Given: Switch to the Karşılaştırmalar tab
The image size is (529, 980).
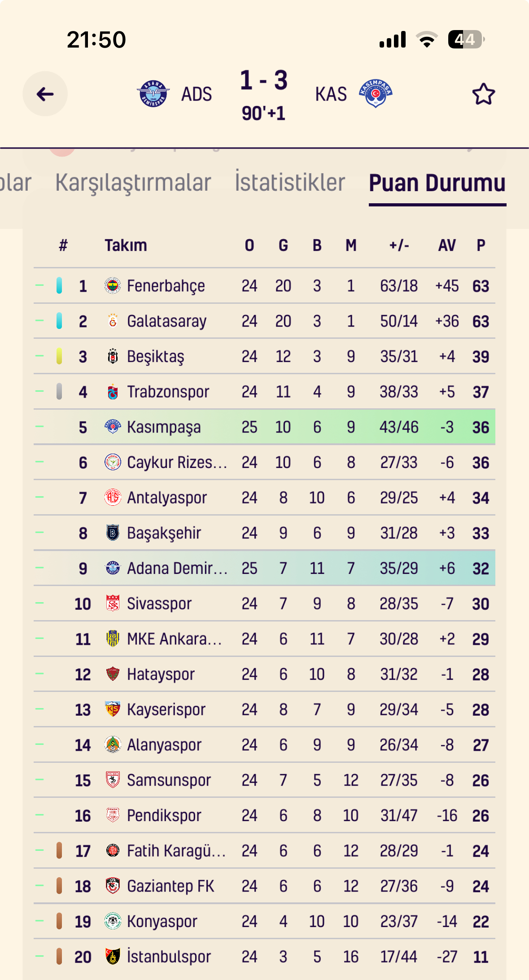Looking at the screenshot, I should (x=133, y=183).
